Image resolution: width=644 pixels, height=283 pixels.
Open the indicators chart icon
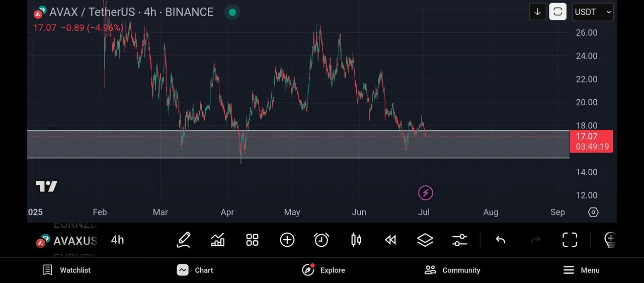[218, 240]
